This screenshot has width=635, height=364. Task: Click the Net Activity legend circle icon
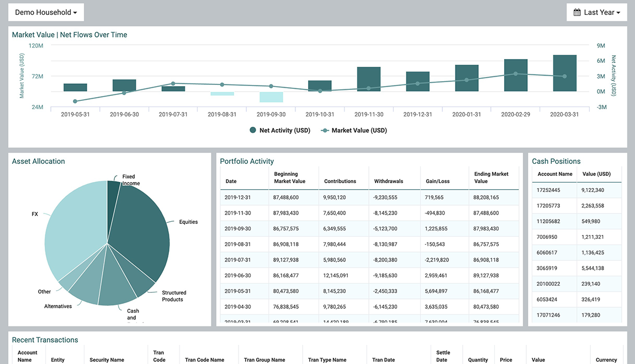coord(253,131)
